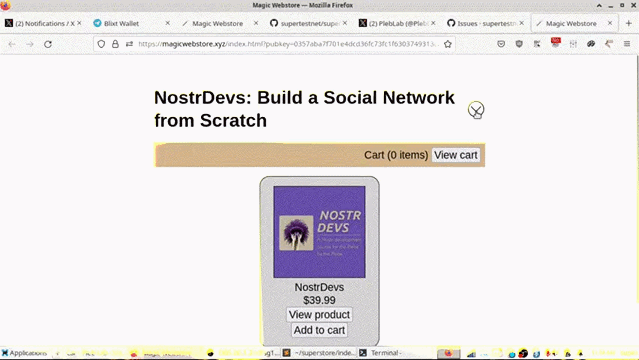Open the brain-shaped extension icon

pyautogui.click(x=591, y=44)
